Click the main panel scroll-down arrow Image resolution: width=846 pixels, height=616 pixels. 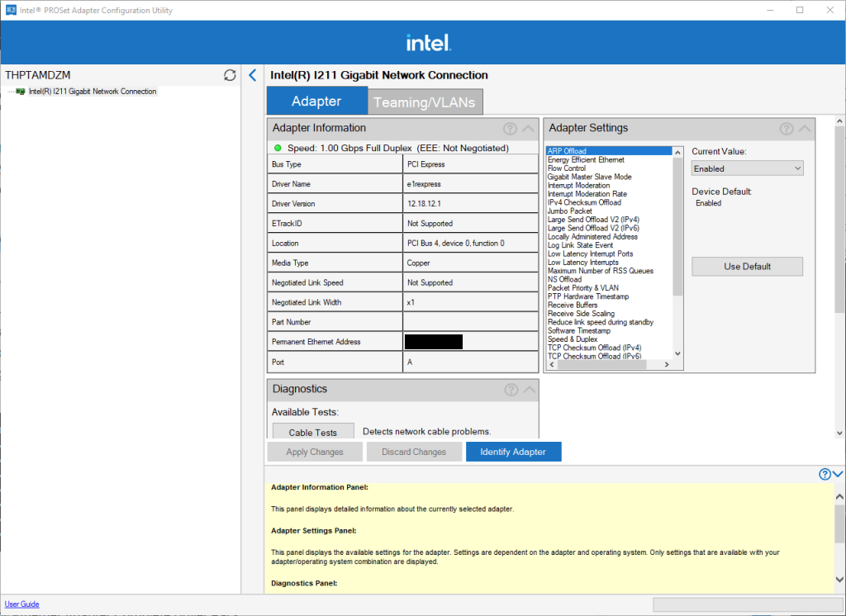[839, 433]
